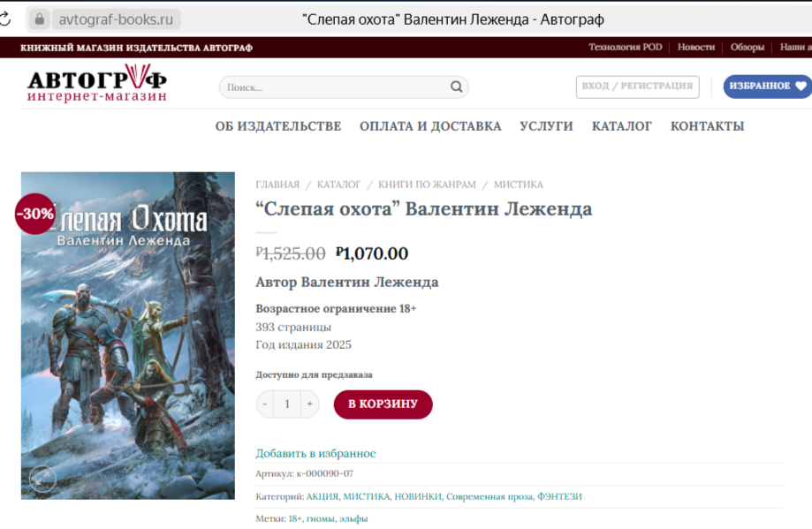This screenshot has height=529, width=812.
Task: Click the quantity input field
Action: [x=287, y=404]
